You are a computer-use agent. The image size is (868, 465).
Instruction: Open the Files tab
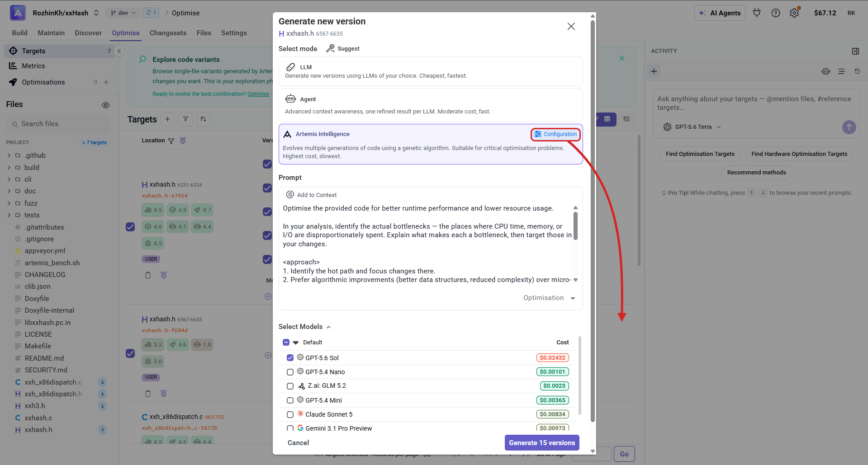pos(204,33)
